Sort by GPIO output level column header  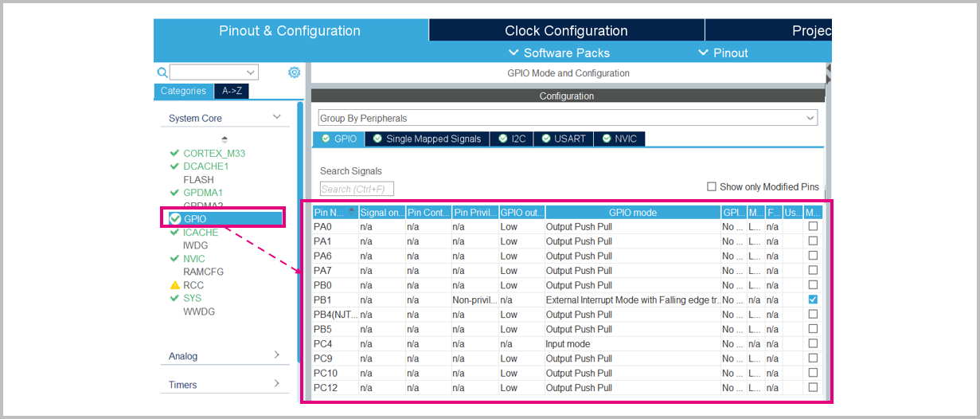pyautogui.click(x=521, y=213)
